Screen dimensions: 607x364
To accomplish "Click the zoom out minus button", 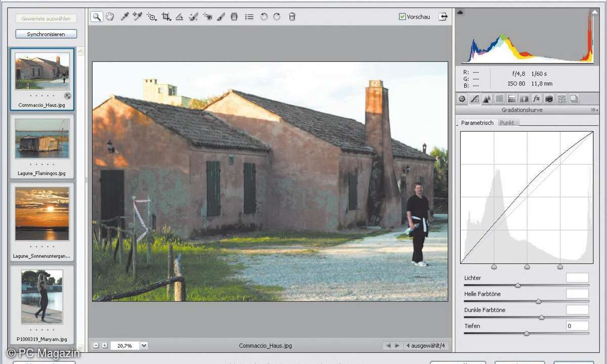I will (96, 346).
